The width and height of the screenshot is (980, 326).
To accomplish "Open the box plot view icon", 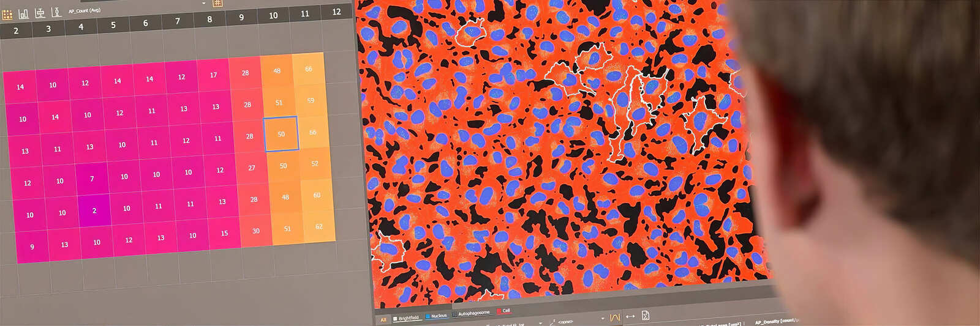I will click(x=40, y=13).
